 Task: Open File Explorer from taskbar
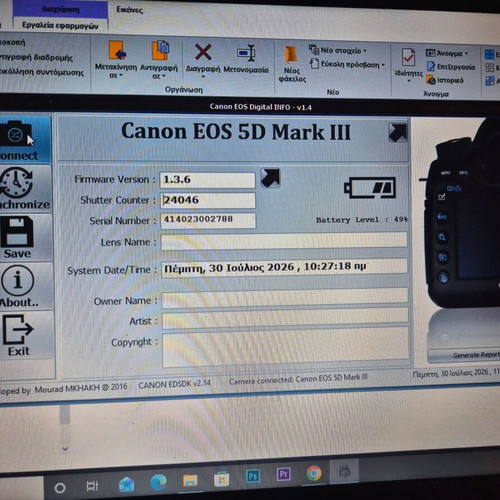[x=190, y=481]
